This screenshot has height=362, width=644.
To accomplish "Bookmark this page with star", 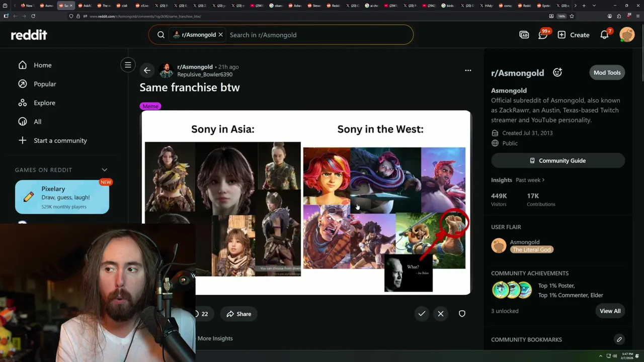I will 572,16.
